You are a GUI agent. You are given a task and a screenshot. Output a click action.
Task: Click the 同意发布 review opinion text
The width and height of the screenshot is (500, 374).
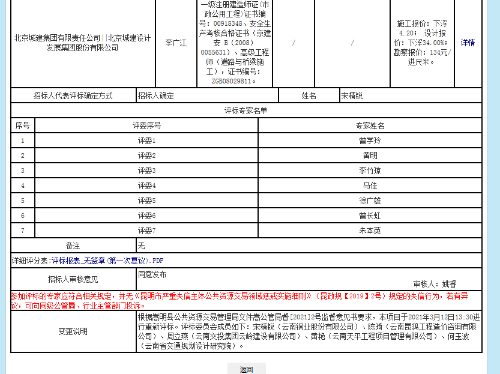coord(152,275)
